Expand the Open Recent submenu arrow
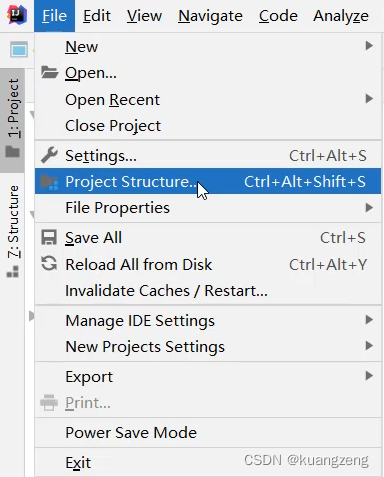 click(x=369, y=99)
